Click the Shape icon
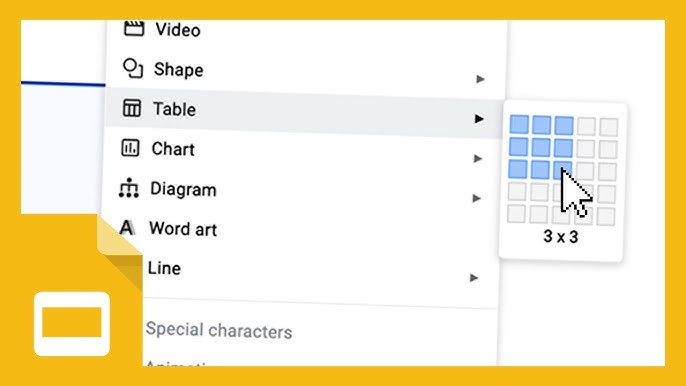This screenshot has width=686, height=386. [133, 68]
